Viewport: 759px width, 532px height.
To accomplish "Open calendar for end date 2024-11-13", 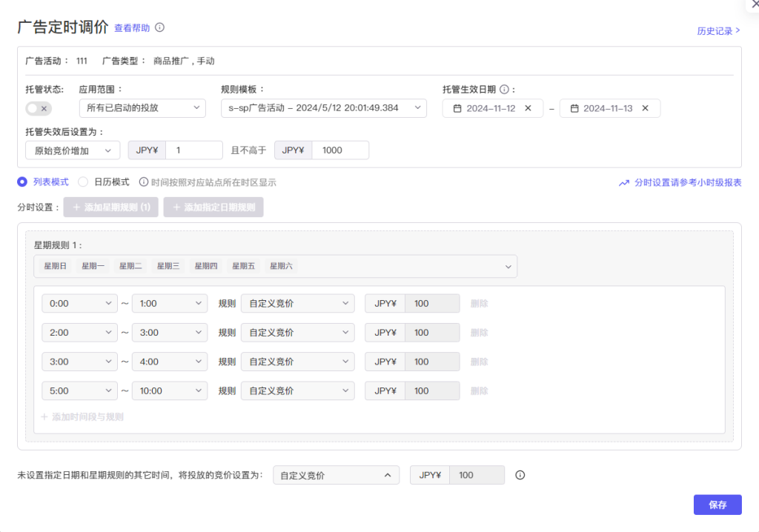I will (574, 108).
